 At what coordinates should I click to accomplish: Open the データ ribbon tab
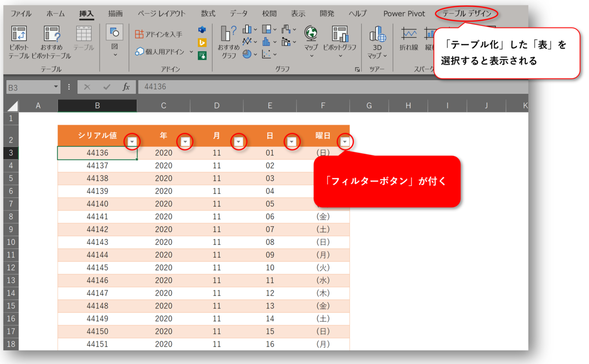click(x=239, y=14)
